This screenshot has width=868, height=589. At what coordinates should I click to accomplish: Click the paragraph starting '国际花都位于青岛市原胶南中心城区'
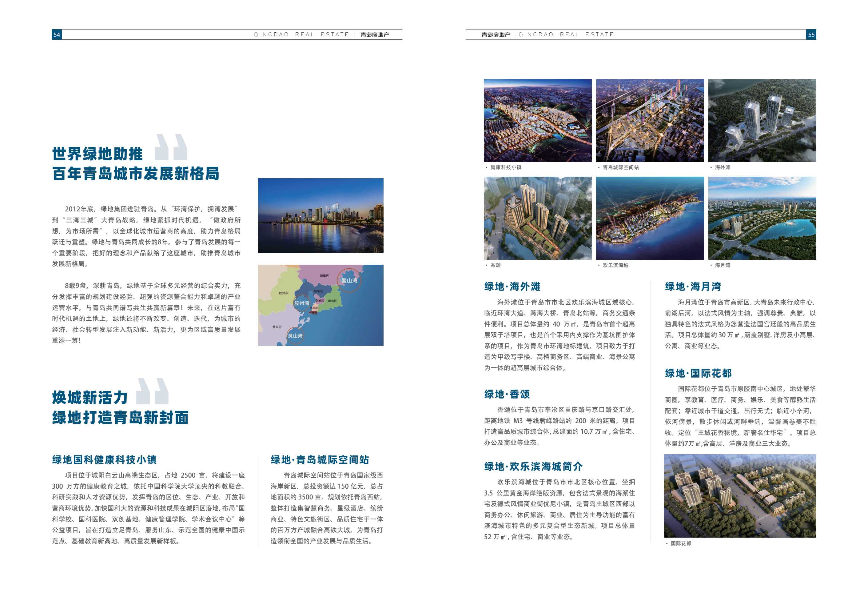point(740,416)
